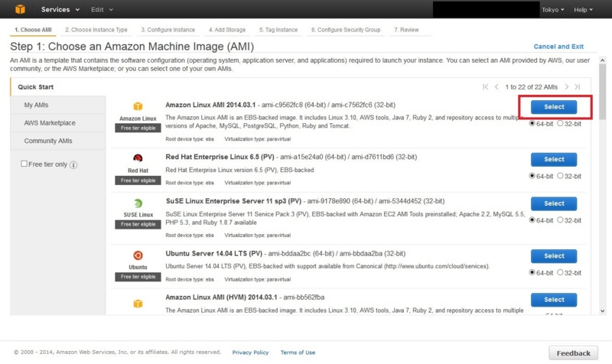Viewport: 612px width, 364px height.
Task: Choose 32-bit for SuSE Linux Enterprise Server
Action: pos(560,219)
